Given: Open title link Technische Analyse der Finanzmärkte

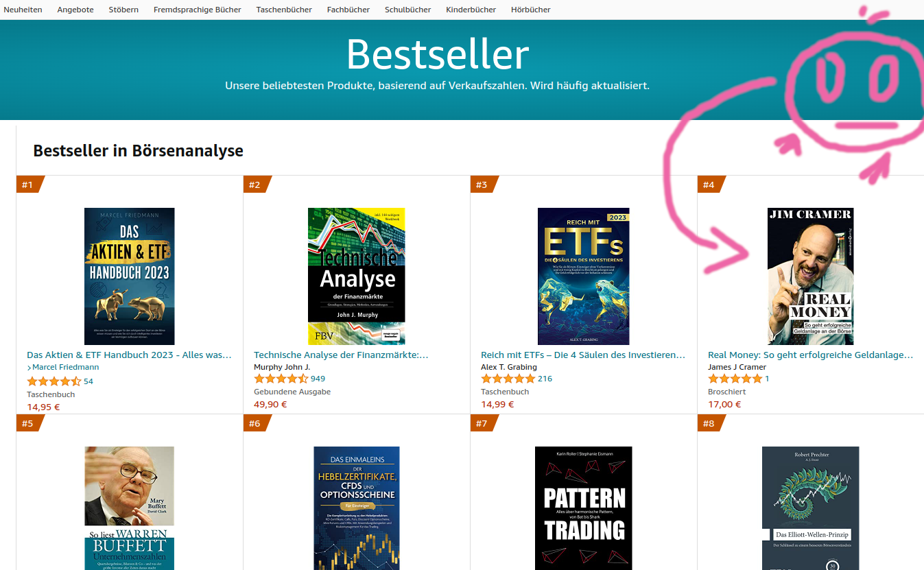Looking at the screenshot, I should click(341, 355).
